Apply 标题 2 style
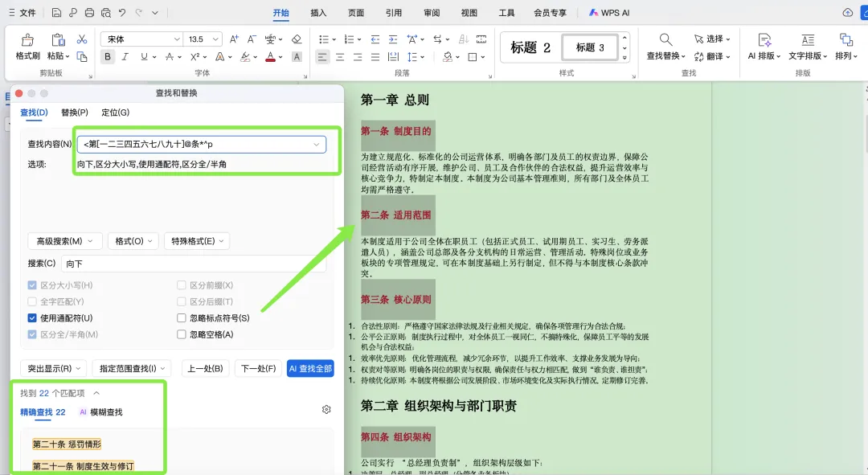The width and height of the screenshot is (868, 475). pos(530,47)
